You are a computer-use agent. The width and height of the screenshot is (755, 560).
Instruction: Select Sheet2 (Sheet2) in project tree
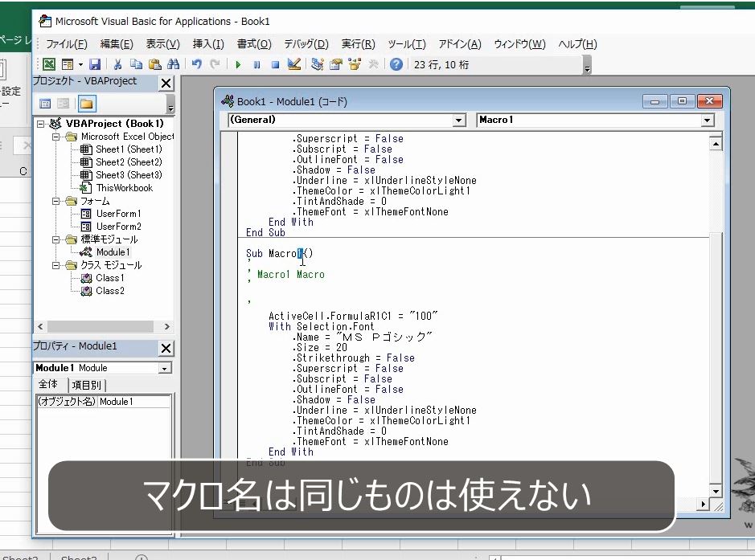[129, 162]
